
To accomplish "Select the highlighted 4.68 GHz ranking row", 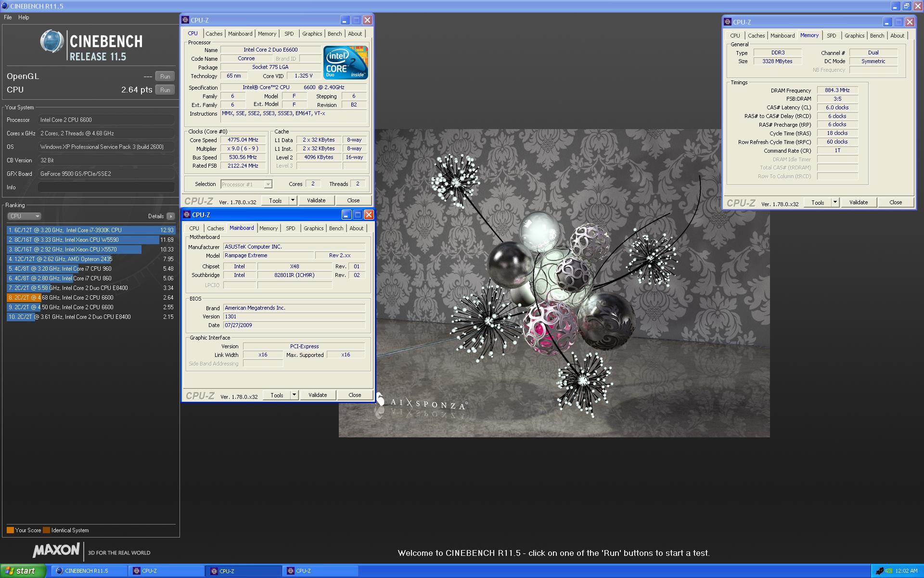I will pyautogui.click(x=90, y=298).
